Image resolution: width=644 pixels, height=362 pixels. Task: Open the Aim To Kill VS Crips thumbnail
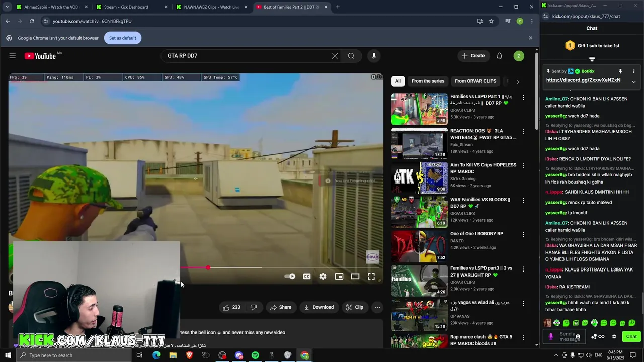[420, 177]
